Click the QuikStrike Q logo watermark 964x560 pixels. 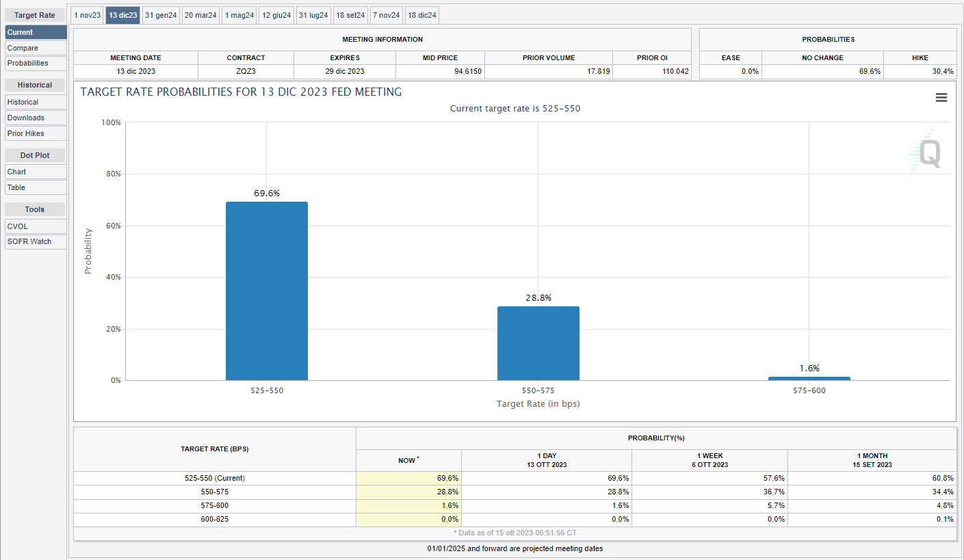coord(928,153)
